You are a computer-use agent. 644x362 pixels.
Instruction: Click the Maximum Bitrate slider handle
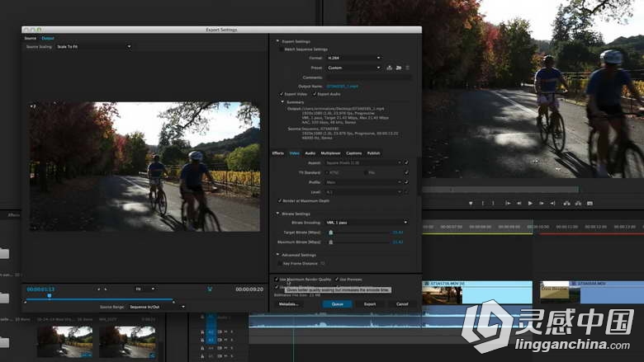click(330, 242)
